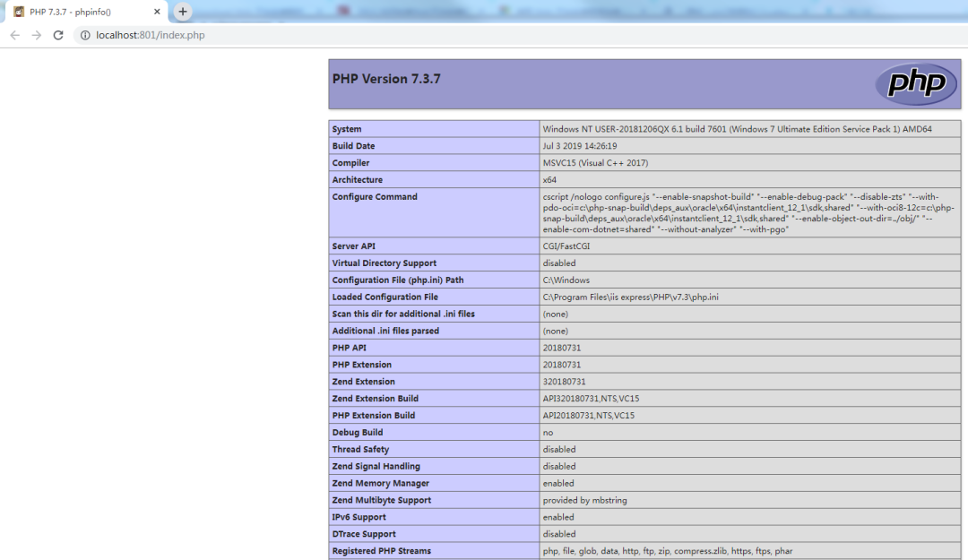This screenshot has width=968, height=560.
Task: Reload the phpinfo page
Action: pos(58,35)
